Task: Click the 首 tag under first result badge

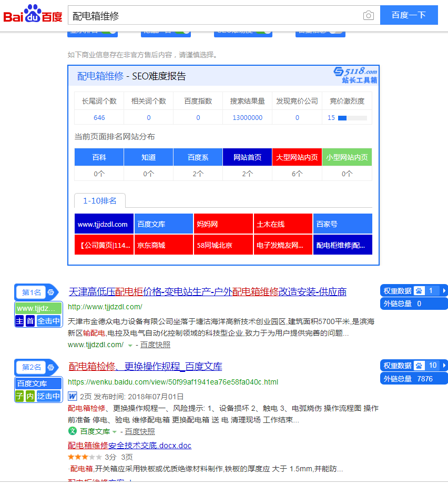Action: 30,321
